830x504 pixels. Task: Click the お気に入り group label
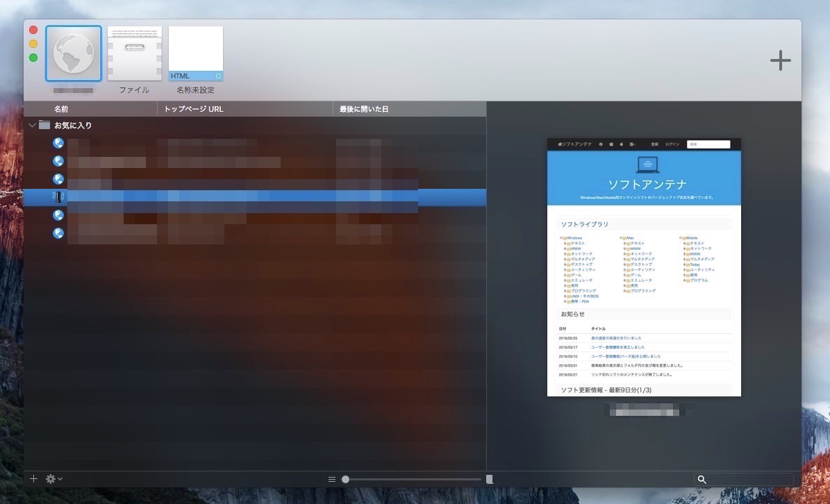[73, 126]
